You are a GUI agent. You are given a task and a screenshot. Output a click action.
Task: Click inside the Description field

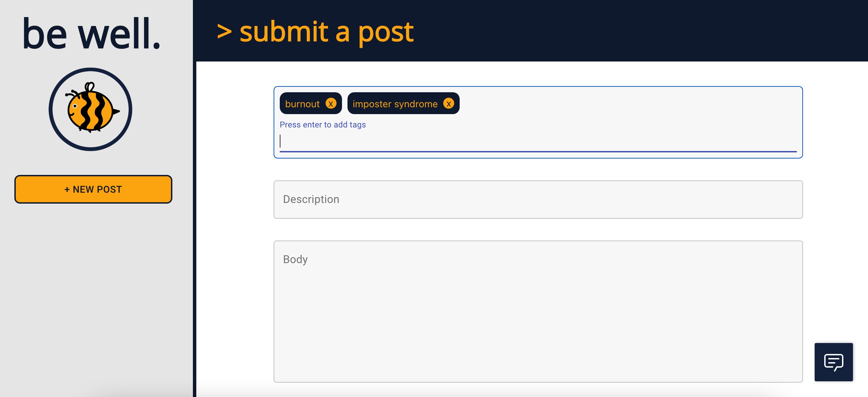point(537,199)
